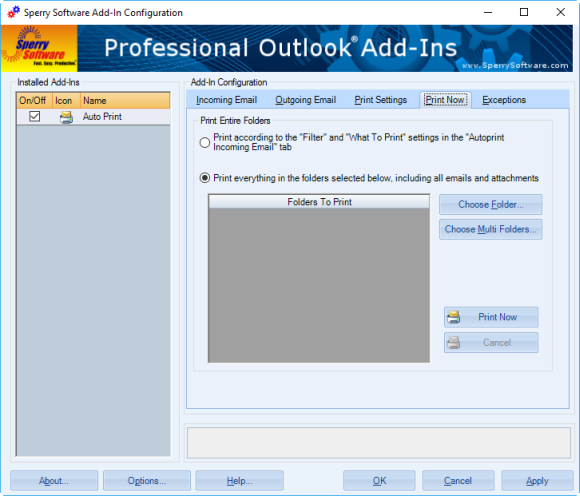Uncheck the Auto Print On/Off checkbox

[34, 117]
